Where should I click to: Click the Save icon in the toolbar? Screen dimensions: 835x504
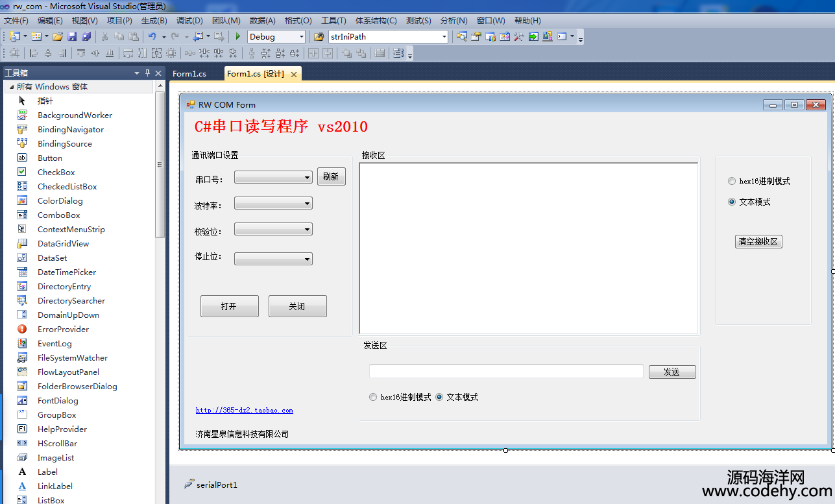click(x=72, y=37)
